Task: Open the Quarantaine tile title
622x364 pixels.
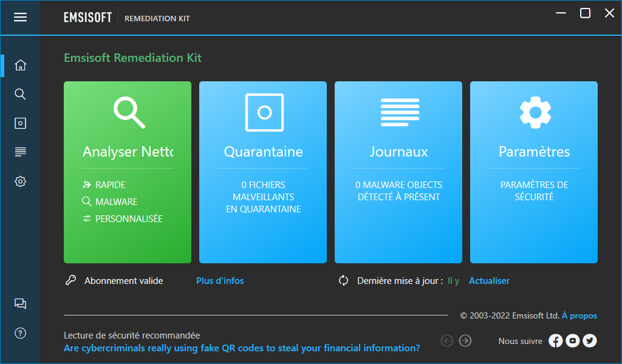Action: (264, 152)
